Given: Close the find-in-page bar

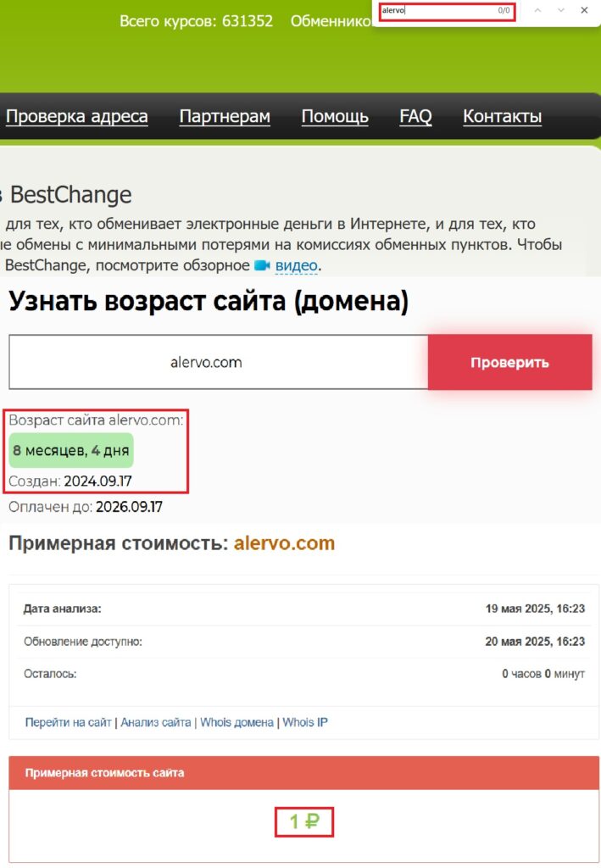Looking at the screenshot, I should (x=584, y=10).
